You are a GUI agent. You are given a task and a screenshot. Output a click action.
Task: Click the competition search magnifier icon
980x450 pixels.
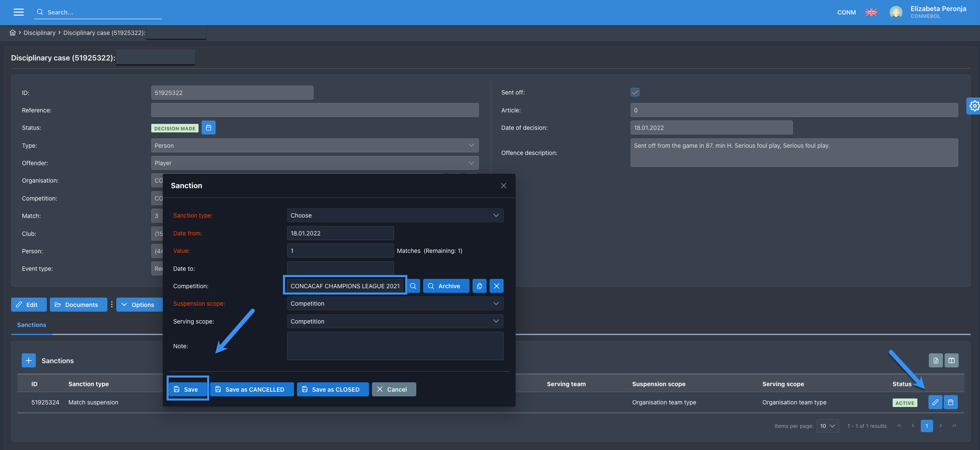413,286
